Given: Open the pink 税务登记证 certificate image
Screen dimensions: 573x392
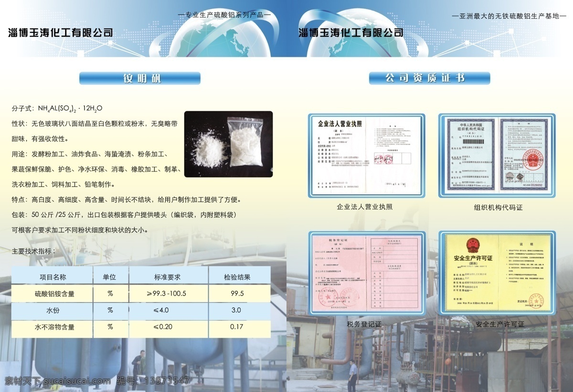Looking at the screenshot, I should click(366, 273).
